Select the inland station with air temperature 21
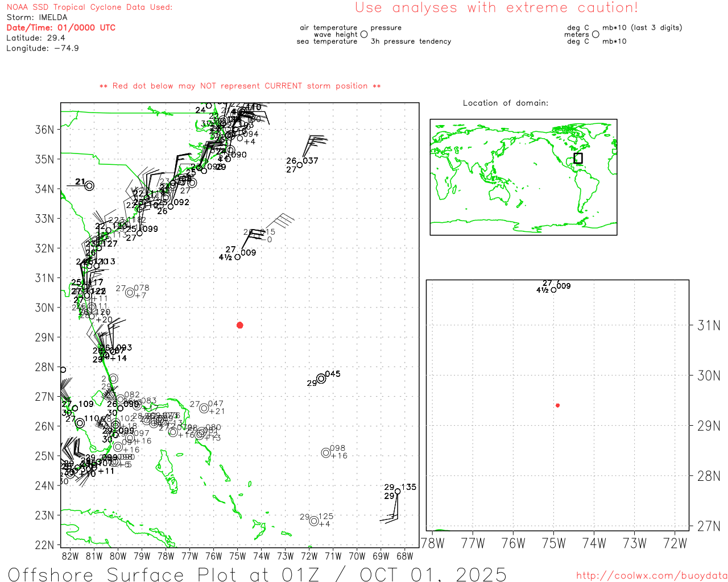The height and width of the screenshot is (582, 728). (x=89, y=185)
